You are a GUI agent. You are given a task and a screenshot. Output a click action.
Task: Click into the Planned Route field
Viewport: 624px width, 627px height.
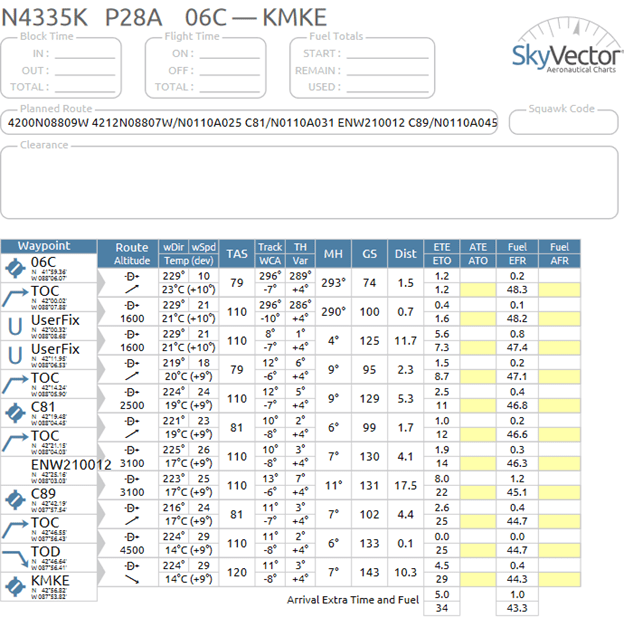click(250, 122)
